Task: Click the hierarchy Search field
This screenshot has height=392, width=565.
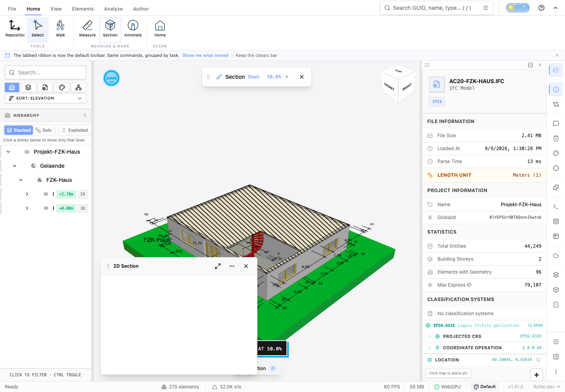Action: (46, 73)
